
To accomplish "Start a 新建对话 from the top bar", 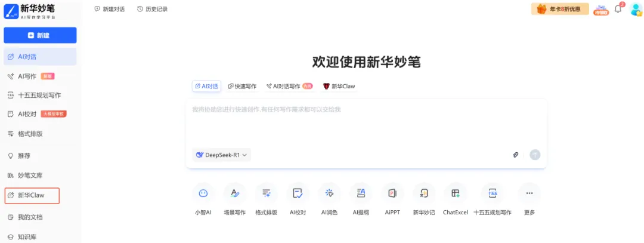I will [x=109, y=9].
